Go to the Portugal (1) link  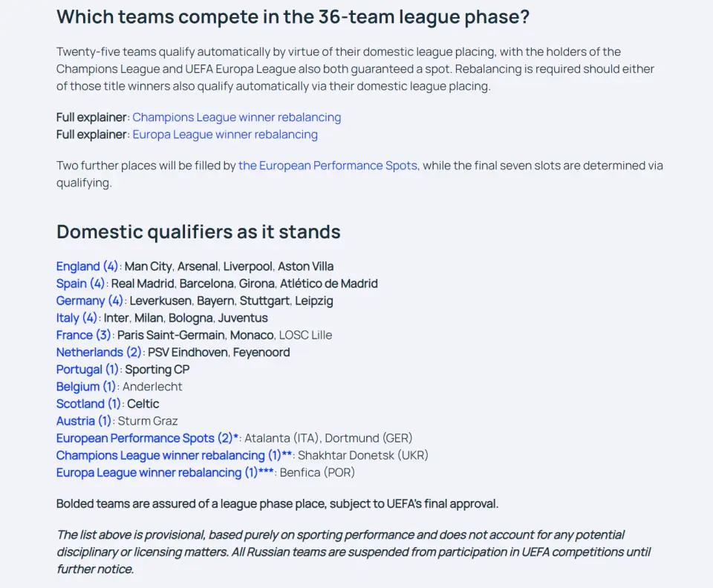click(88, 370)
